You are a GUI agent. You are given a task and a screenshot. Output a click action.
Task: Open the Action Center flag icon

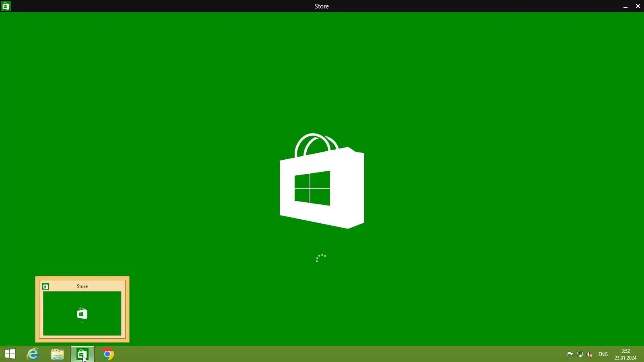[570, 354]
